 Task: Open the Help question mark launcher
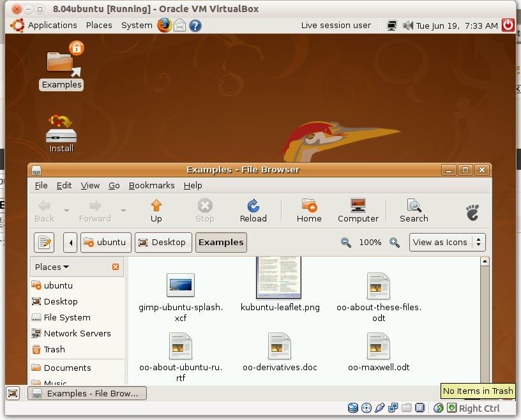click(195, 26)
